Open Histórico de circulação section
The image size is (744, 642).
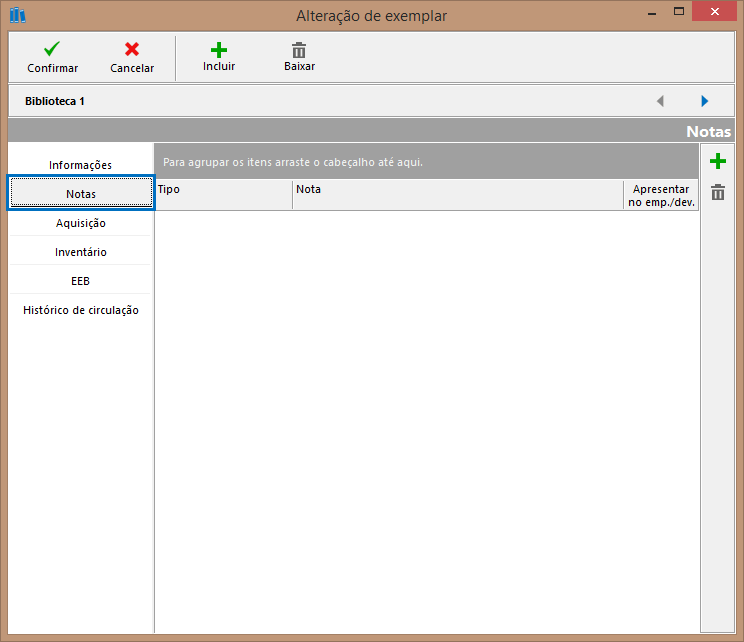[81, 310]
